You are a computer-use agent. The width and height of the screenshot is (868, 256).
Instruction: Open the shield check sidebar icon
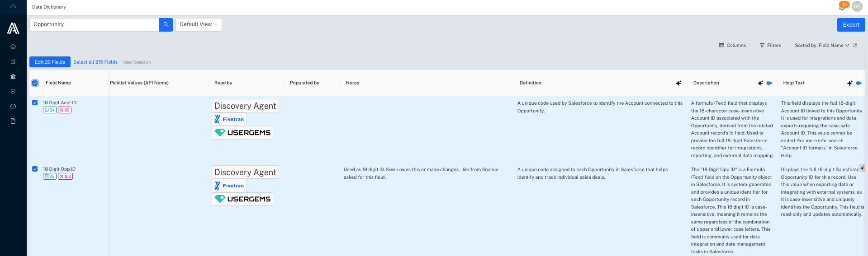pyautogui.click(x=13, y=91)
